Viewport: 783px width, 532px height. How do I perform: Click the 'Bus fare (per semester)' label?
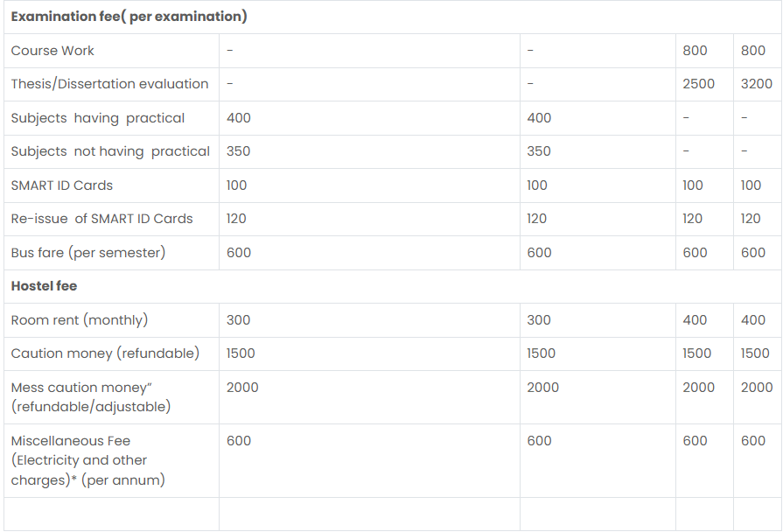pos(87,253)
